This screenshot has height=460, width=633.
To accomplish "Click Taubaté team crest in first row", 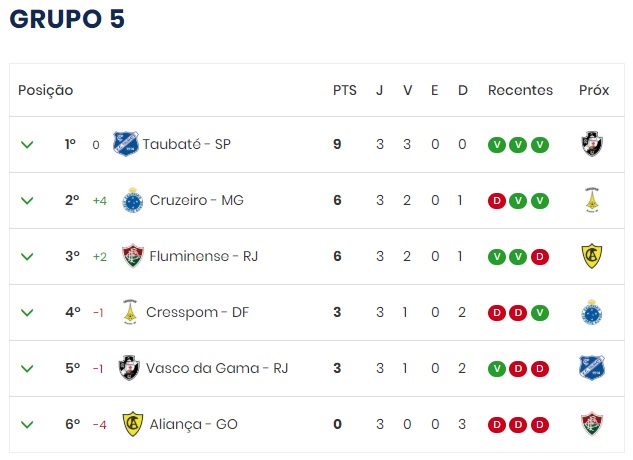I will pyautogui.click(x=125, y=144).
